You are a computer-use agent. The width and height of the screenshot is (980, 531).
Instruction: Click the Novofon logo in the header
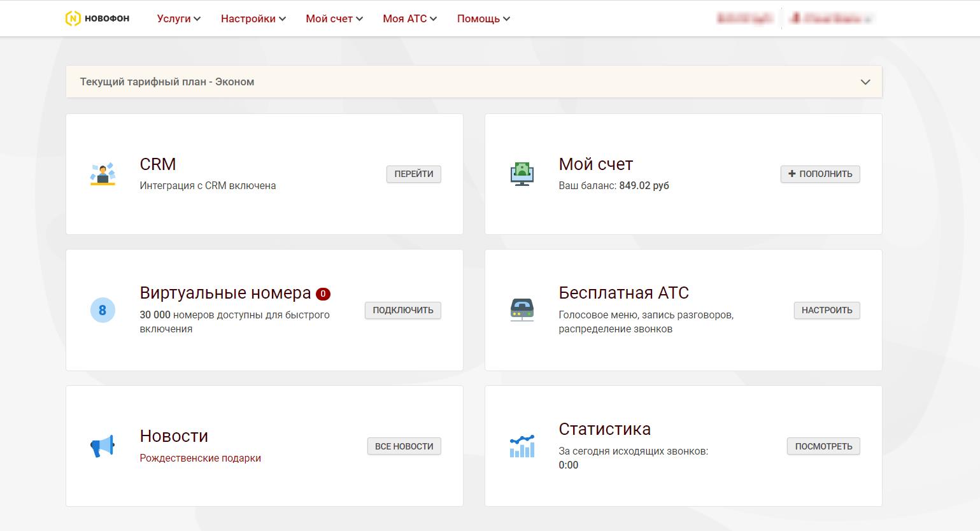click(x=97, y=18)
